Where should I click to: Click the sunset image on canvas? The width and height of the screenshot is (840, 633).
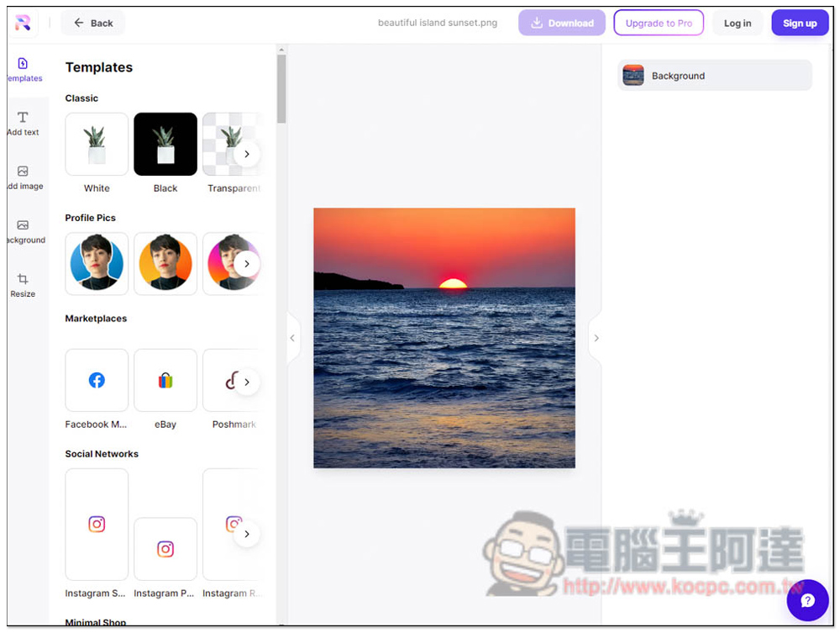pyautogui.click(x=444, y=338)
